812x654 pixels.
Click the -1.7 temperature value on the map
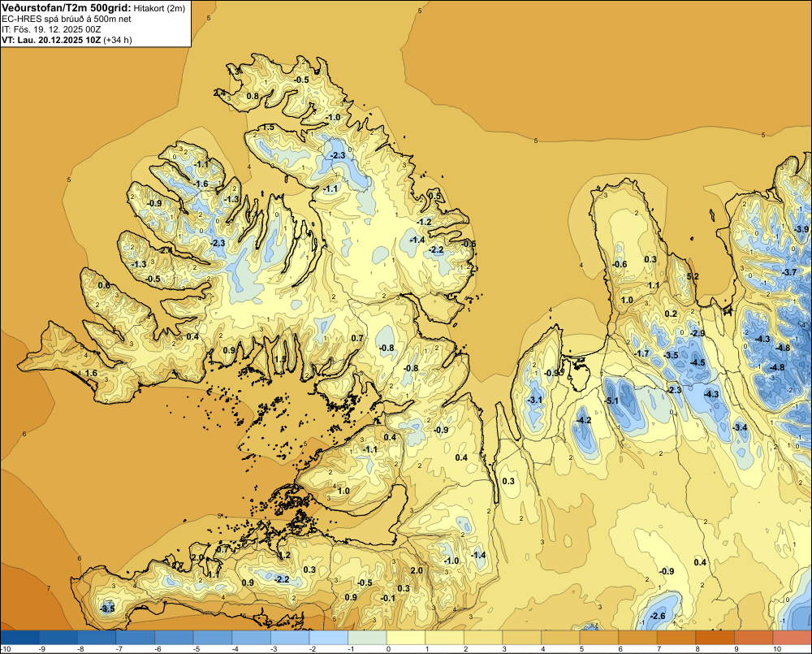(x=642, y=353)
